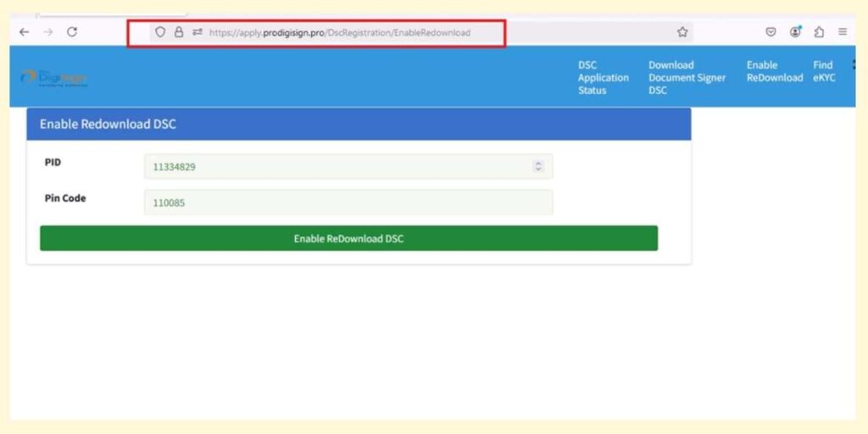Open Enable ReDownload menu item

tap(775, 71)
